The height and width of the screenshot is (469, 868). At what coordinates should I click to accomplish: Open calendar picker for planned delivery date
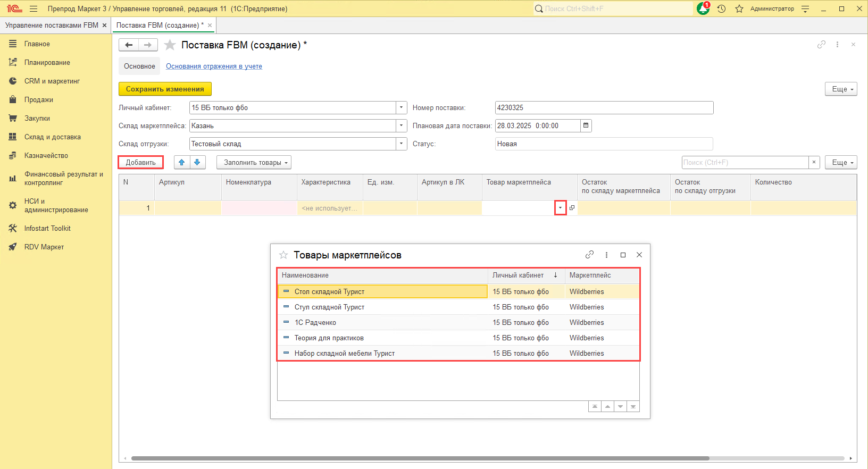point(586,125)
